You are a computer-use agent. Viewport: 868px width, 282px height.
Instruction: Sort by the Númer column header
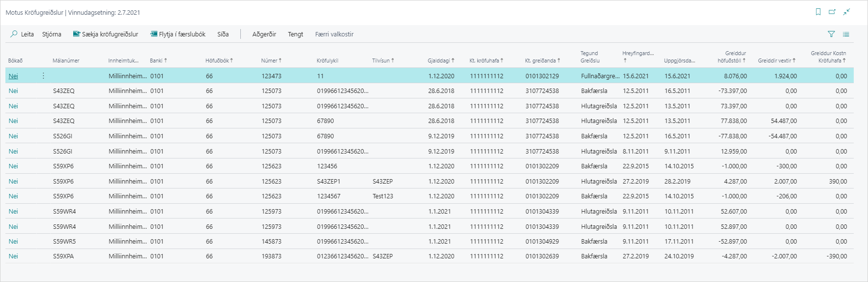click(271, 61)
